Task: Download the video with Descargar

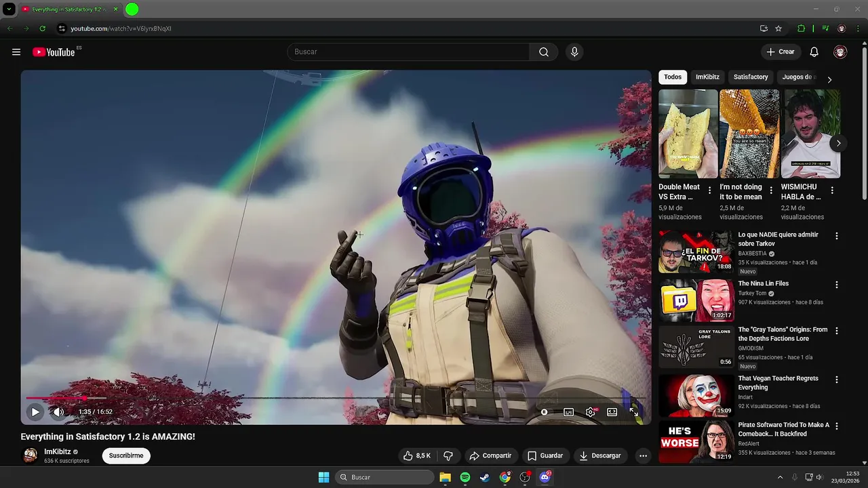Action: [x=600, y=455]
